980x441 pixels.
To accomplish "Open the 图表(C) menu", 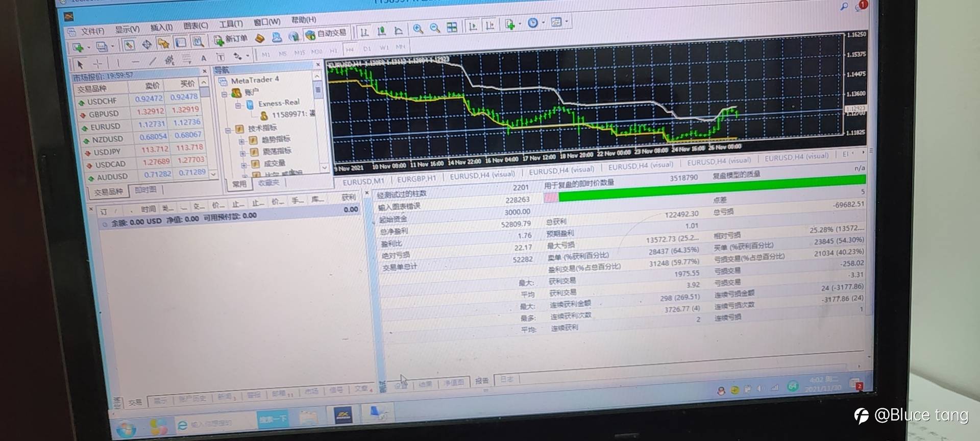I will point(195,26).
